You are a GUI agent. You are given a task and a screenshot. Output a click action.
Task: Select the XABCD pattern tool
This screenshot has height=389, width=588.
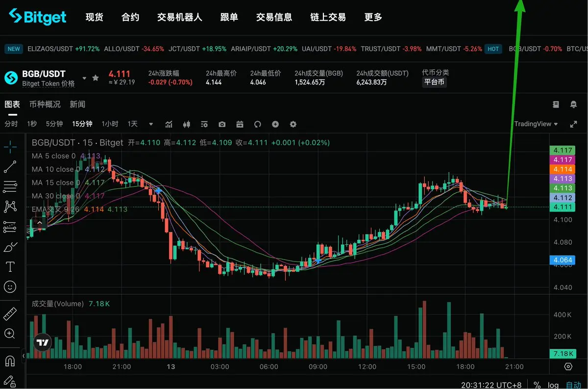click(10, 207)
